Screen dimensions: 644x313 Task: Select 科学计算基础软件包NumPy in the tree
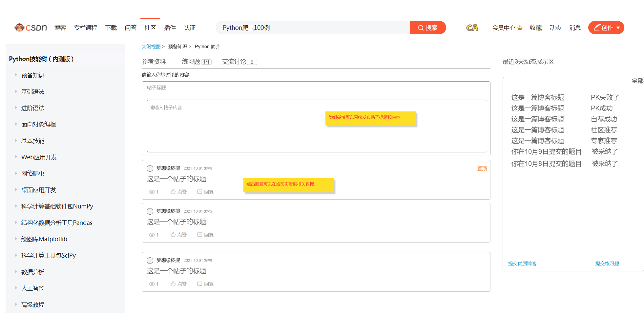pos(57,206)
